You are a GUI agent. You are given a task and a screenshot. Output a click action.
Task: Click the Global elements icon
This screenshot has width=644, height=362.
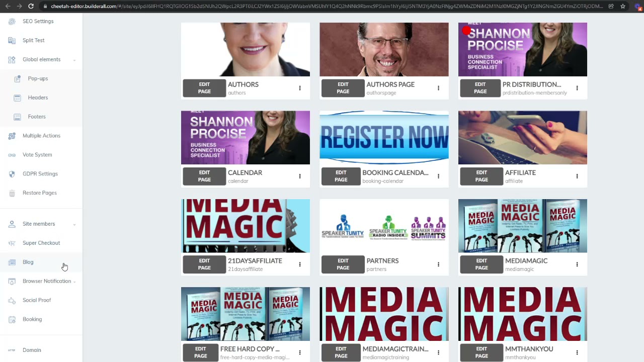(x=12, y=59)
